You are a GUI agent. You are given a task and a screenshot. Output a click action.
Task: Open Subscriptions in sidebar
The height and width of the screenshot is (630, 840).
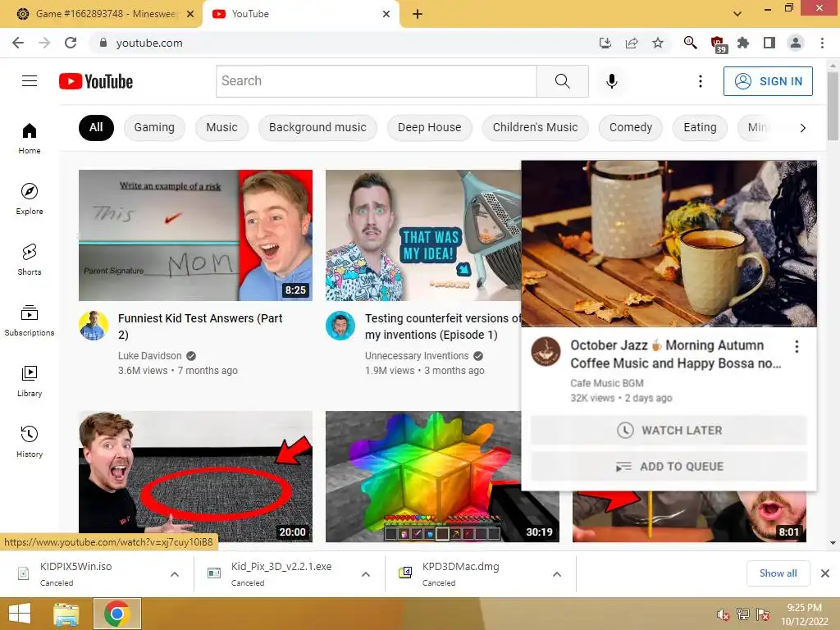tap(30, 320)
